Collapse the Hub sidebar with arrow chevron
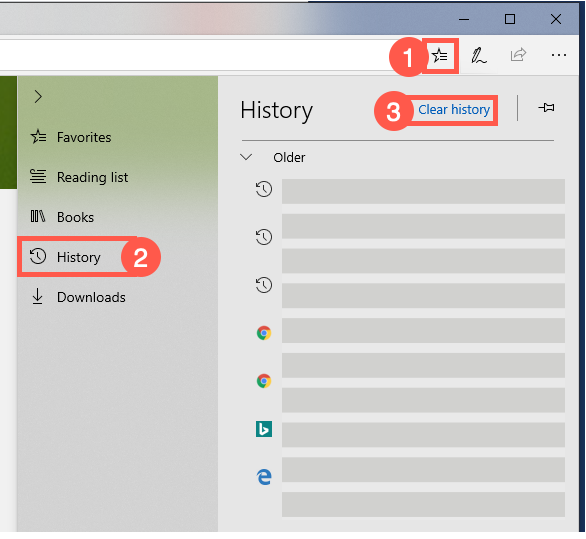 pos(38,96)
